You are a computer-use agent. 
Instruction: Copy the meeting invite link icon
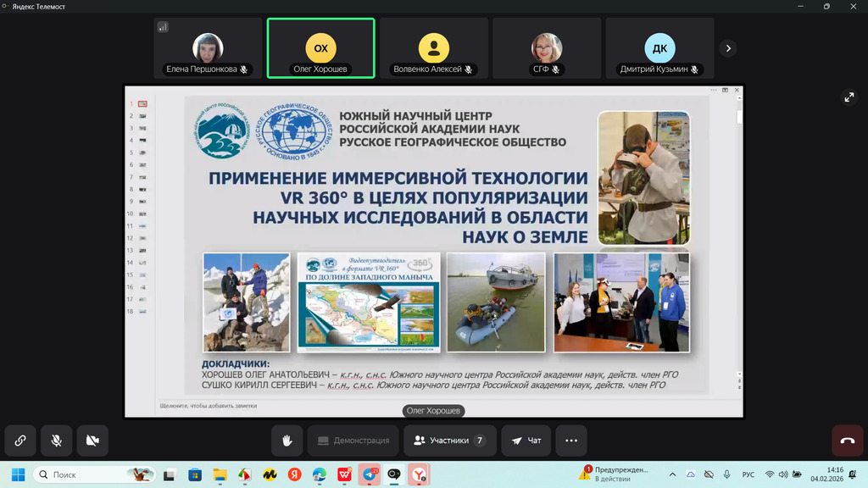(x=19, y=441)
